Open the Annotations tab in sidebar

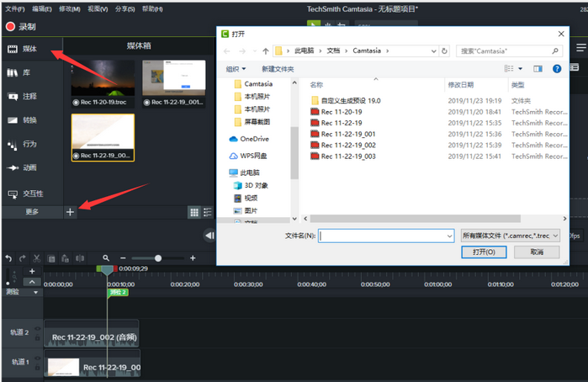click(x=22, y=97)
